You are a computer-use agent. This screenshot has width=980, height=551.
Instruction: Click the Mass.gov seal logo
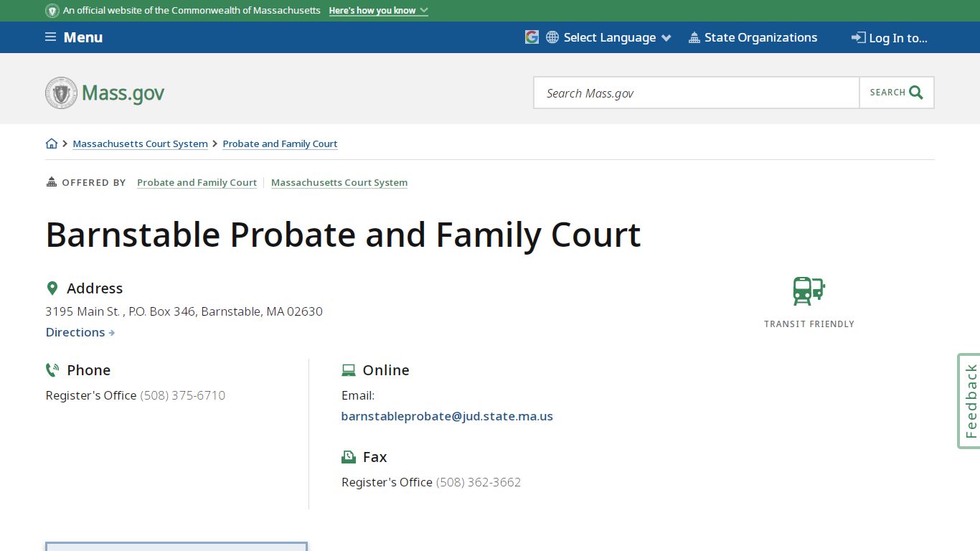pos(61,93)
